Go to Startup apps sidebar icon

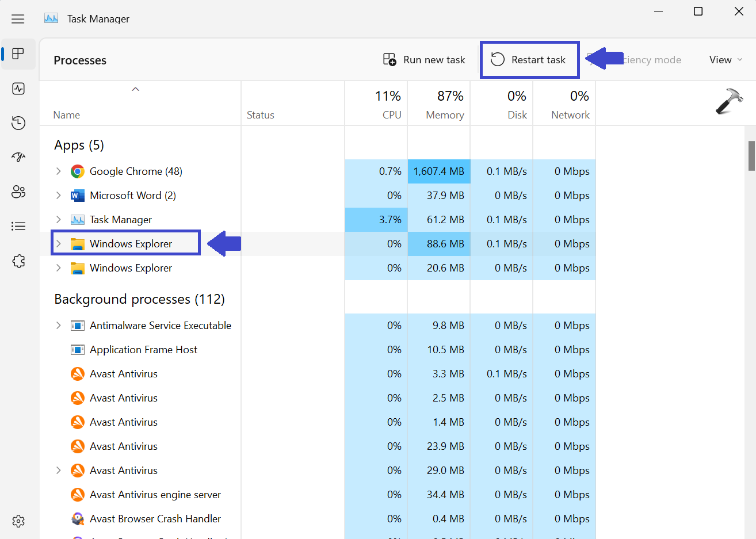(18, 157)
